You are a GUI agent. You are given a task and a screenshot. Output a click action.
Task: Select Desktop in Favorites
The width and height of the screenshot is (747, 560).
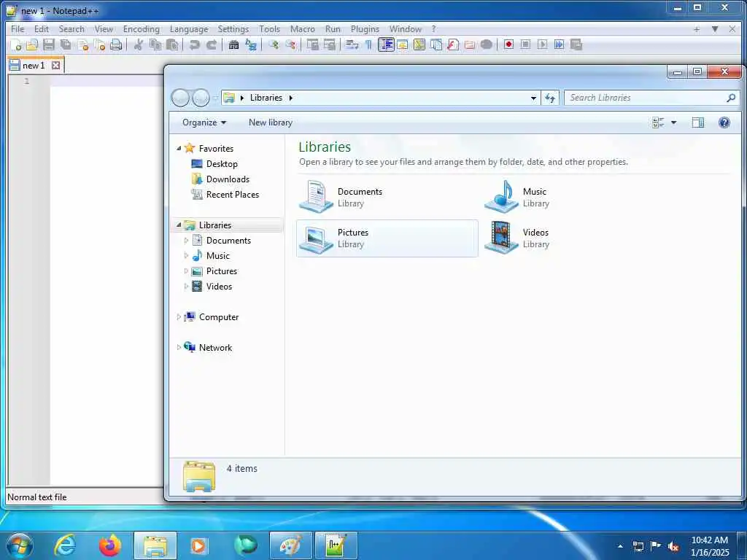[x=222, y=164]
